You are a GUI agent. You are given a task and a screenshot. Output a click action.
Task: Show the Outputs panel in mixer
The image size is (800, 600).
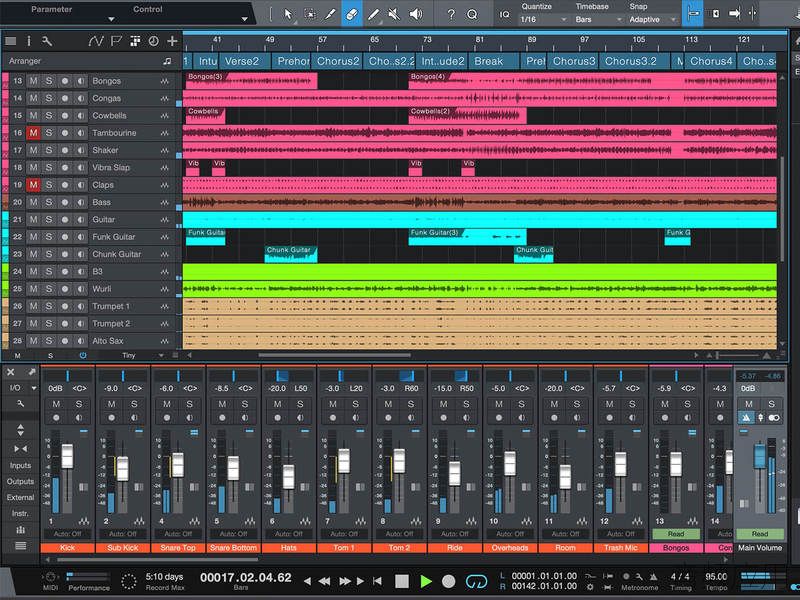pos(20,481)
